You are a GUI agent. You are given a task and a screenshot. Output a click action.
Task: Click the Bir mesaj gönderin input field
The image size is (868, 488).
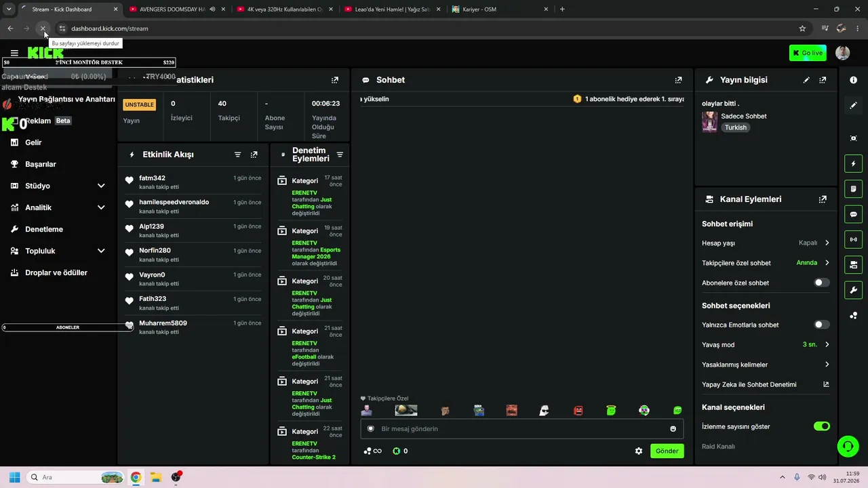point(521,428)
